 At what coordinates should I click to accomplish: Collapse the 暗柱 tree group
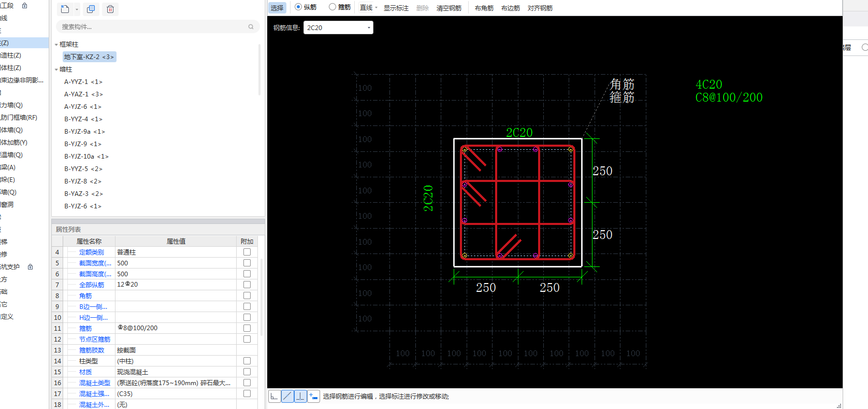tap(56, 69)
